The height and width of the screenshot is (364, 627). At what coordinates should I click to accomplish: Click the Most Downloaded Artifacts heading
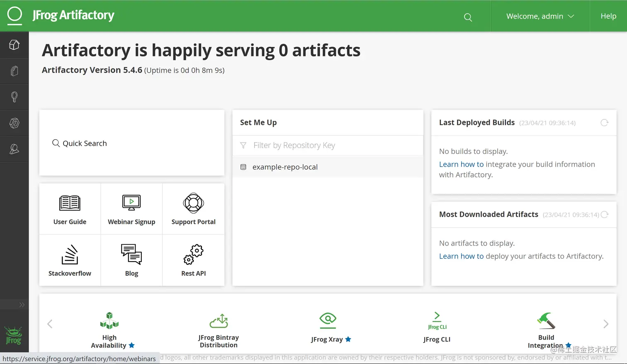pyautogui.click(x=488, y=214)
